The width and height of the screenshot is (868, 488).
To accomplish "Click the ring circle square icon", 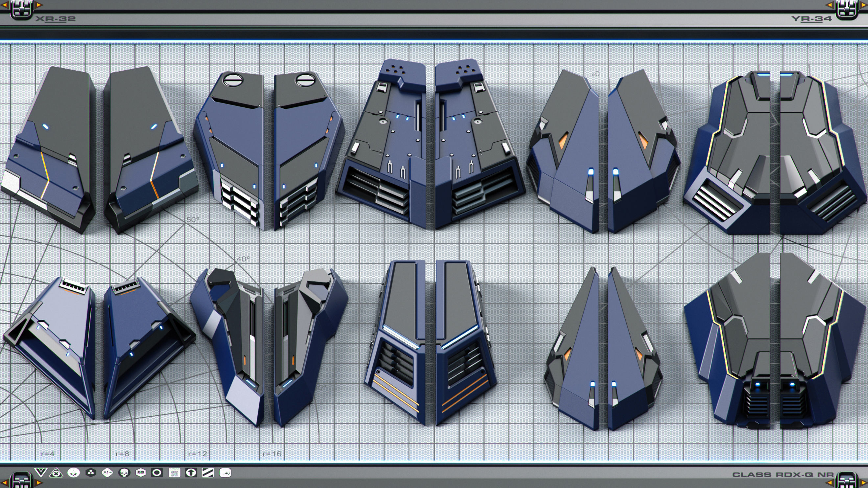I will [x=157, y=473].
